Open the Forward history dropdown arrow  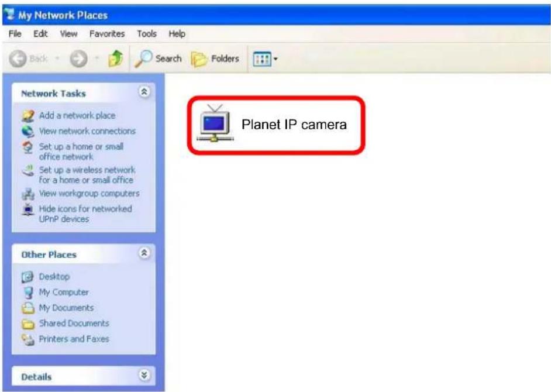coord(97,59)
